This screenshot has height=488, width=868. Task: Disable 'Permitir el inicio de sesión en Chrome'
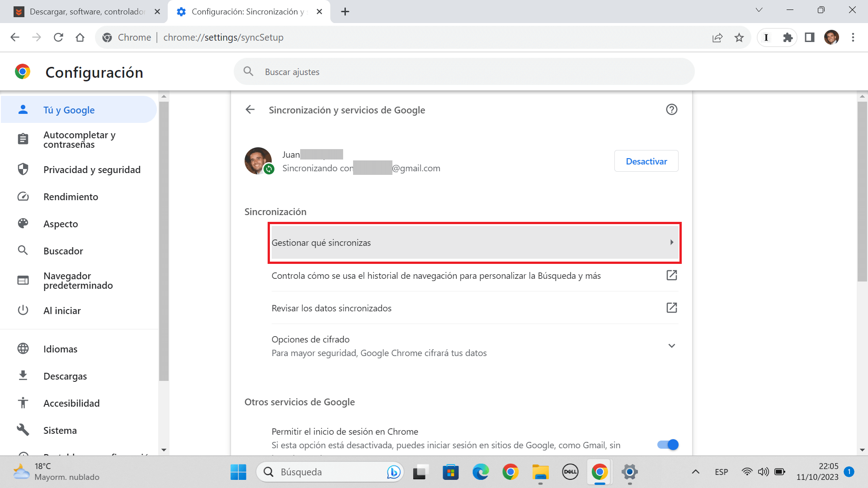pyautogui.click(x=667, y=445)
